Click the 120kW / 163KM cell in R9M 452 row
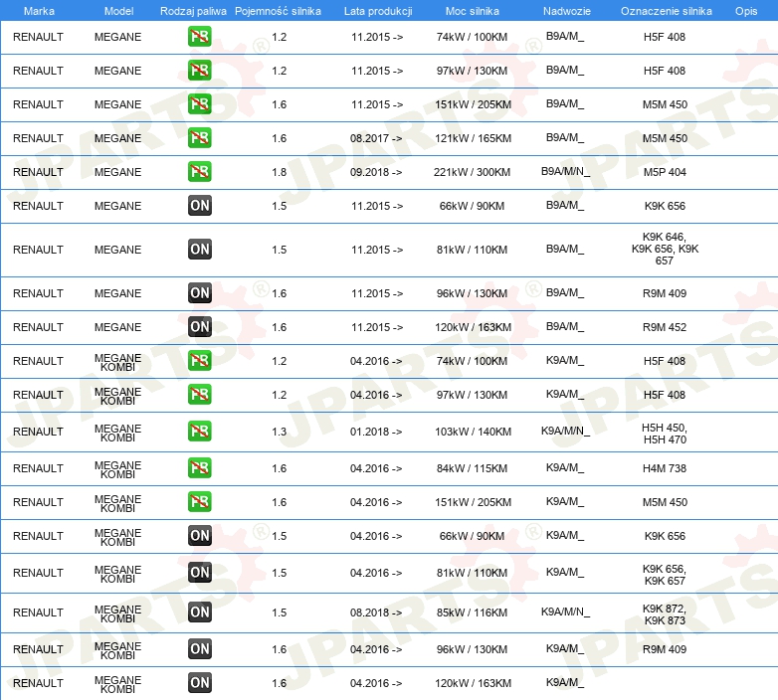The height and width of the screenshot is (700, 778). 473,327
